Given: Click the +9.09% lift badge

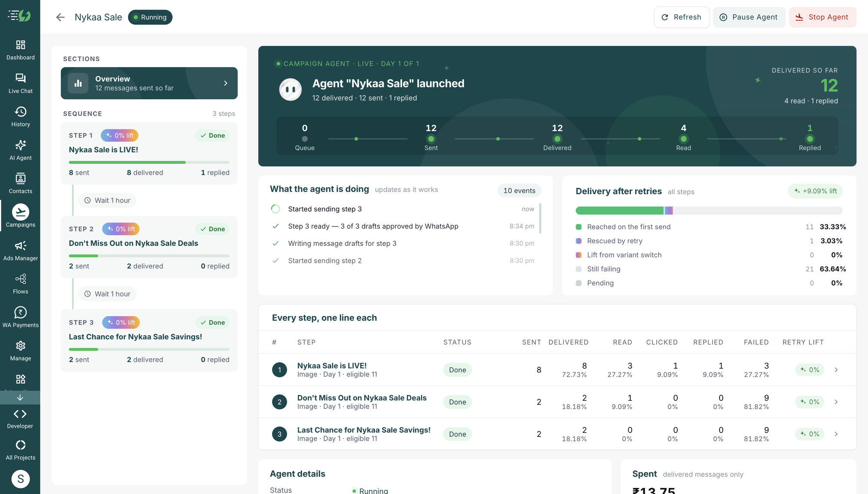Looking at the screenshot, I should click(815, 191).
